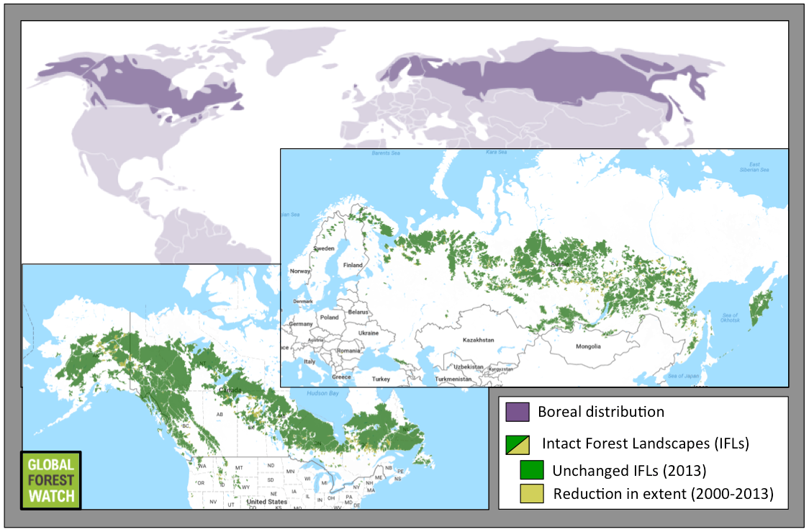Click the 'Ukraine' country label
Screen dimensions: 809x532
pos(369,333)
